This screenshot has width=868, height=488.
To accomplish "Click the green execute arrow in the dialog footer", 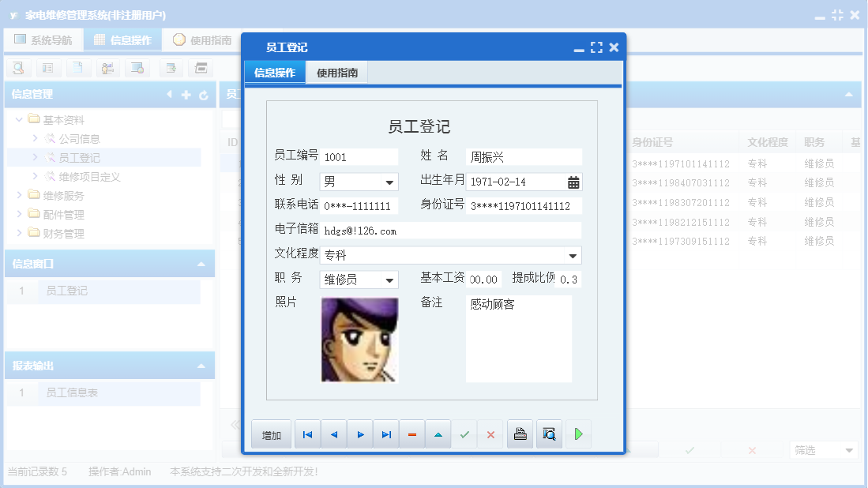I will point(579,434).
